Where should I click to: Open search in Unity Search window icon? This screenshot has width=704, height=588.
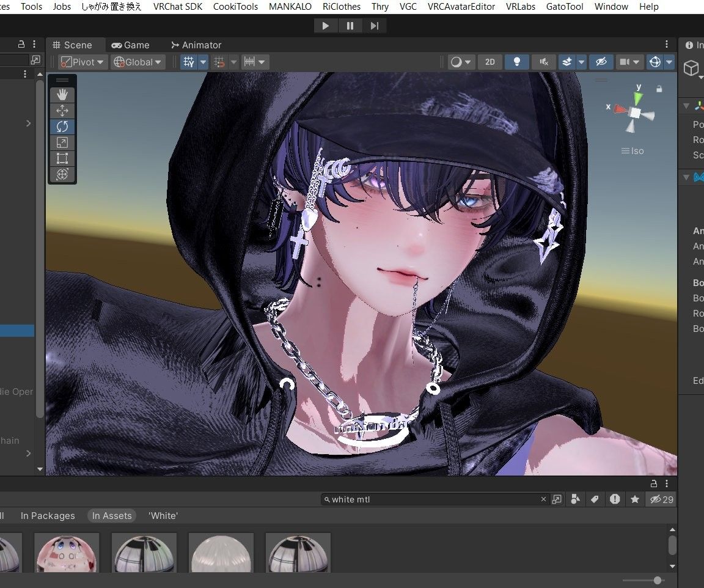(x=557, y=499)
